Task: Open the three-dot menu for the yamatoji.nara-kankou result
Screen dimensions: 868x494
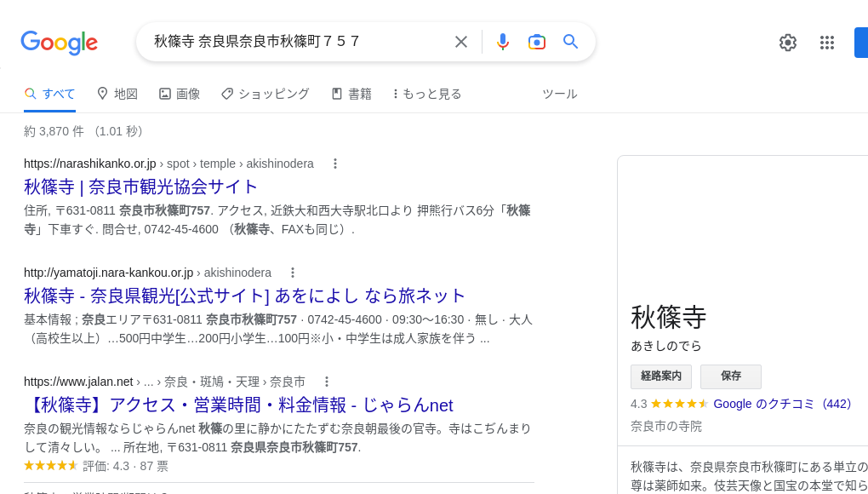Action: point(293,273)
